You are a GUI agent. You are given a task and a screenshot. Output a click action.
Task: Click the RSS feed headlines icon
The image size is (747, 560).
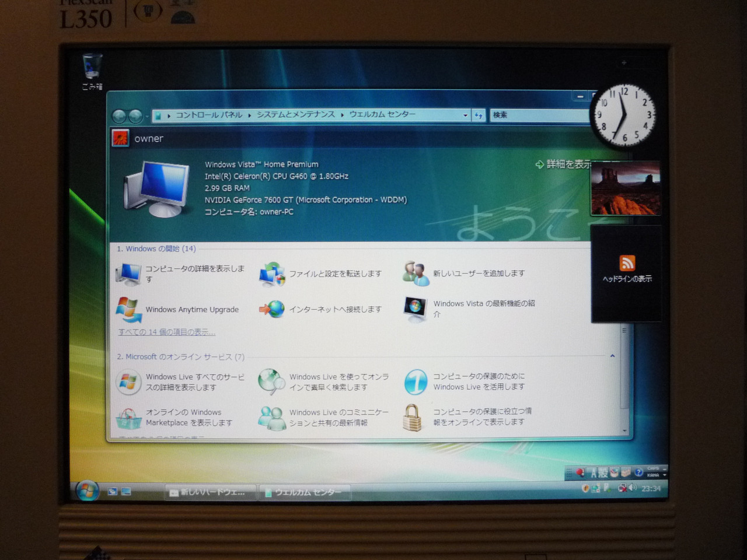[627, 262]
